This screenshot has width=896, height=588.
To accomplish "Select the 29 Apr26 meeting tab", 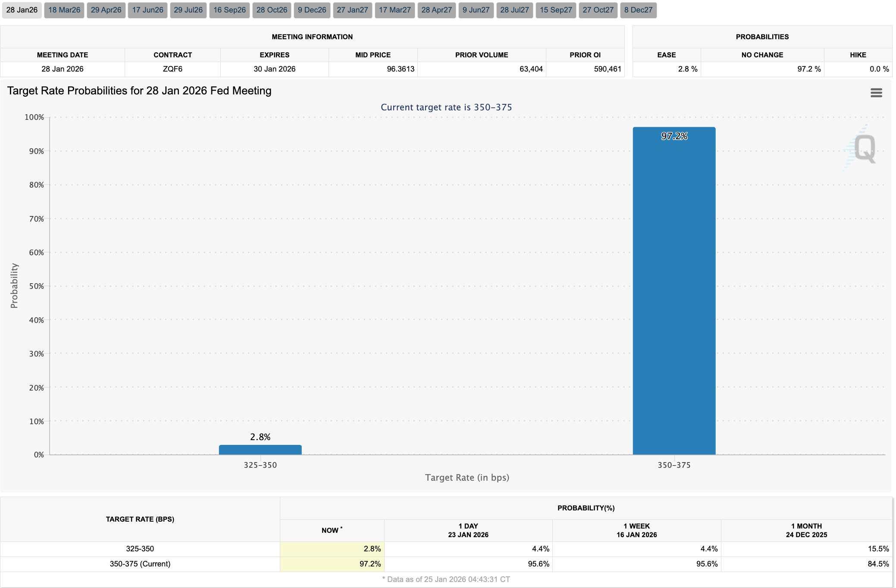I will click(x=106, y=10).
